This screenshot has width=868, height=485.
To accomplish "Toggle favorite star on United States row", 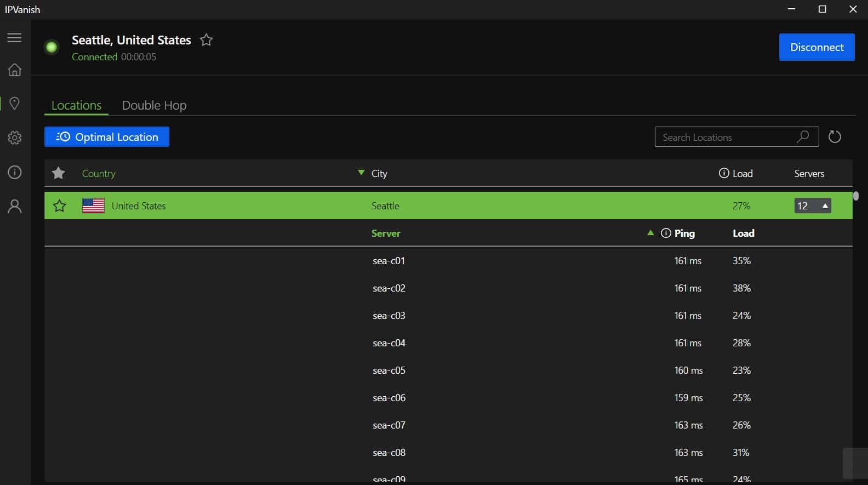I will click(59, 206).
